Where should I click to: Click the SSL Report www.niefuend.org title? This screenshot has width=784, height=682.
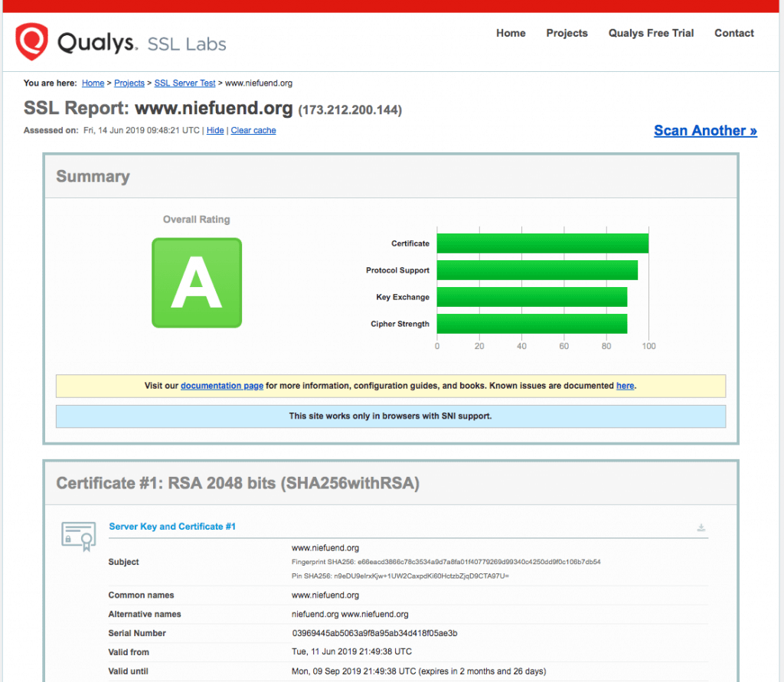[x=158, y=108]
